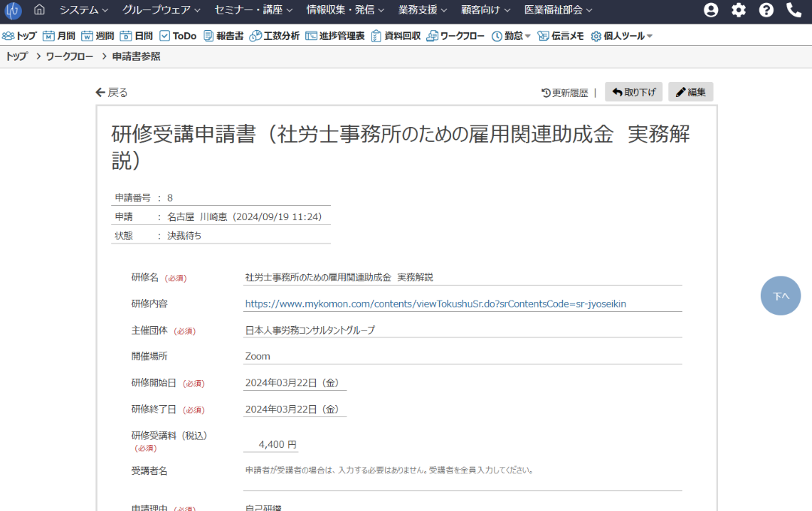
Task: Open the 月間 calendar view
Action: 59,36
